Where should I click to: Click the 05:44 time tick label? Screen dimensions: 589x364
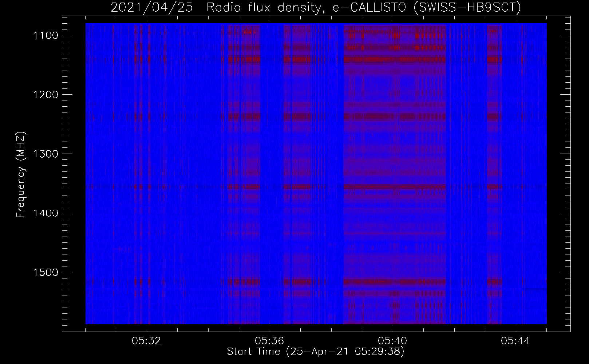[516, 341]
